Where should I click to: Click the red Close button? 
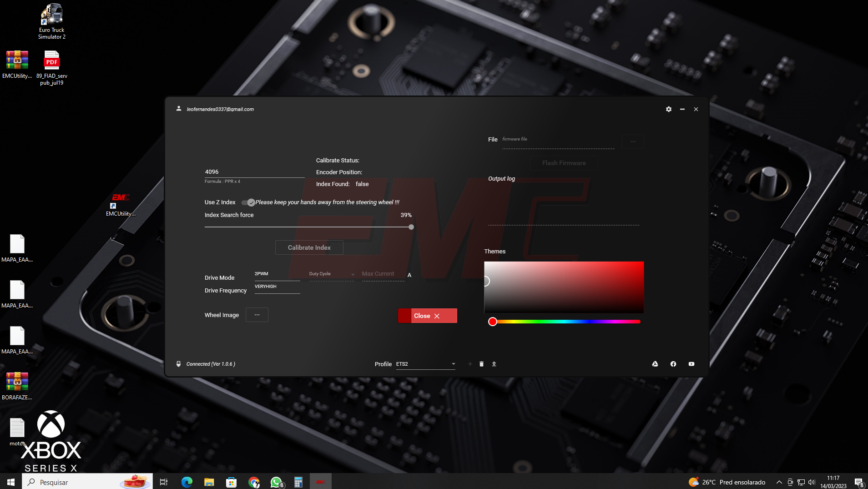[x=427, y=316]
